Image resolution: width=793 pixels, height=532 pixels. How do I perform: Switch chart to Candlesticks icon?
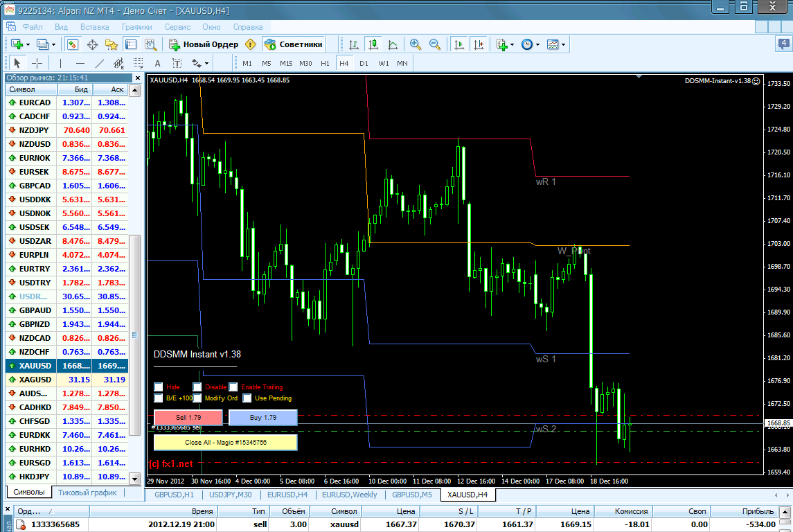(x=373, y=44)
